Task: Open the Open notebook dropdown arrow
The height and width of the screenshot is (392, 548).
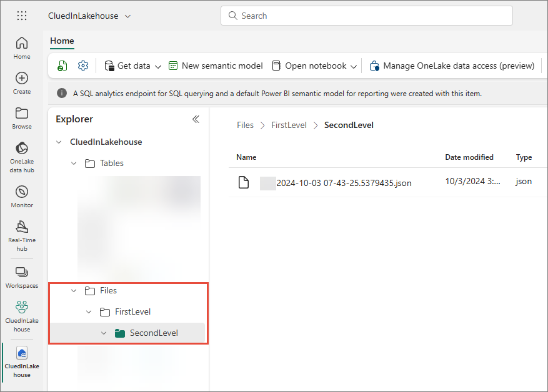Action: point(354,65)
